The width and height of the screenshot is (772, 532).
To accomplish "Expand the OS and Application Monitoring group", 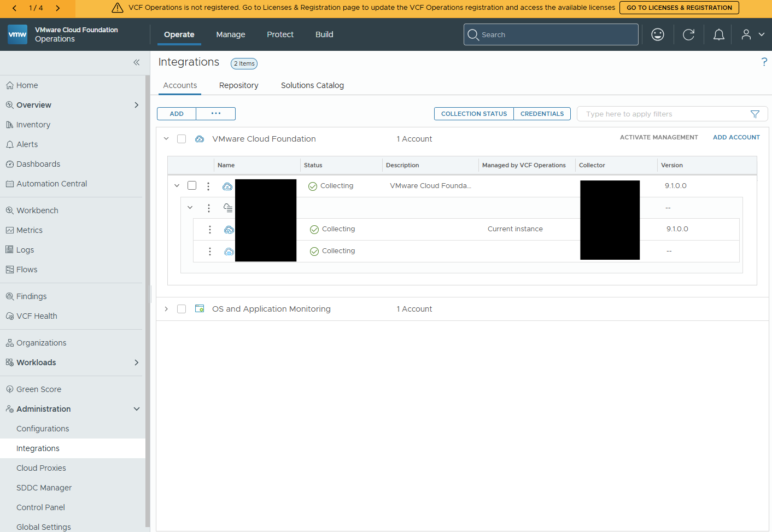I will 166,309.
